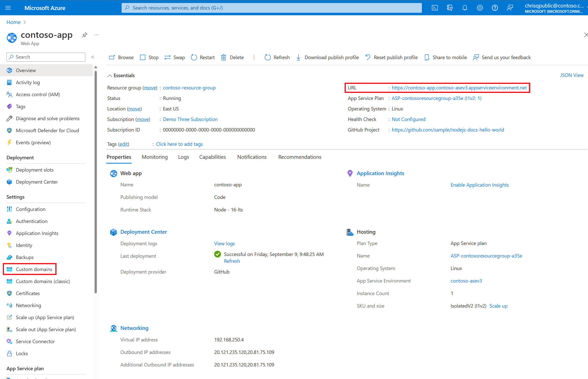Collapse the left navigation sidebar
The height and width of the screenshot is (379, 588).
click(x=93, y=57)
